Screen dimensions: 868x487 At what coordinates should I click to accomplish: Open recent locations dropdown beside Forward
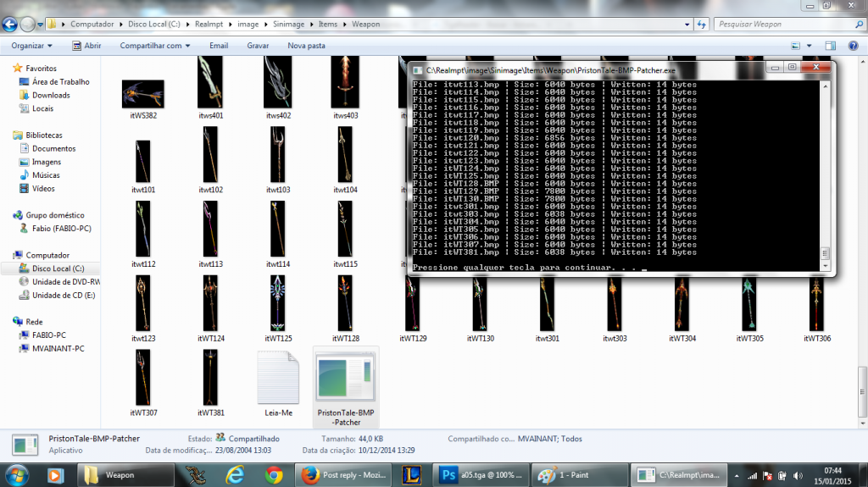pyautogui.click(x=40, y=25)
